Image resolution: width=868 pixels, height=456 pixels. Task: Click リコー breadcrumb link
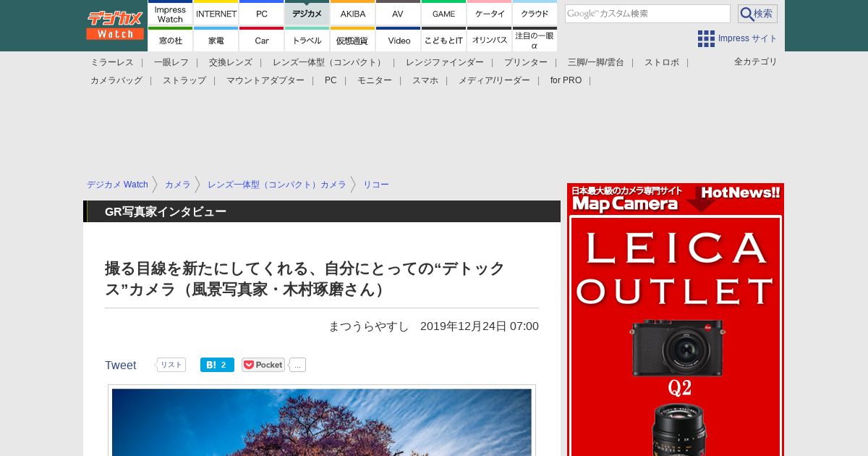click(376, 185)
